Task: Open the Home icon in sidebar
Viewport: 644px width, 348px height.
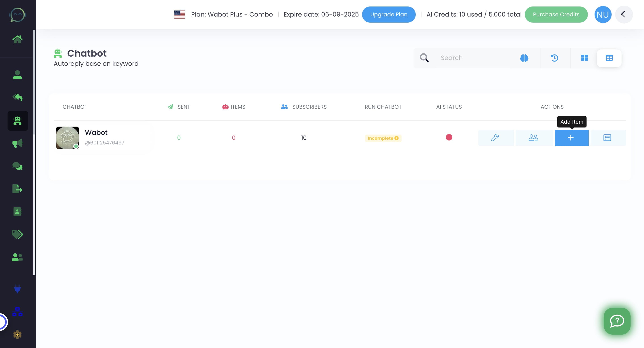Action: point(17,39)
